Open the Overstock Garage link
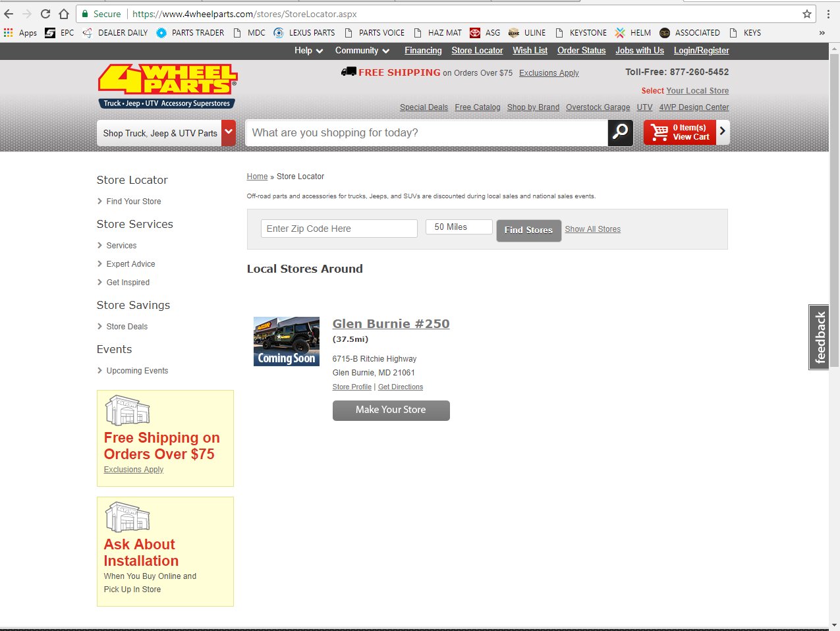 598,107
